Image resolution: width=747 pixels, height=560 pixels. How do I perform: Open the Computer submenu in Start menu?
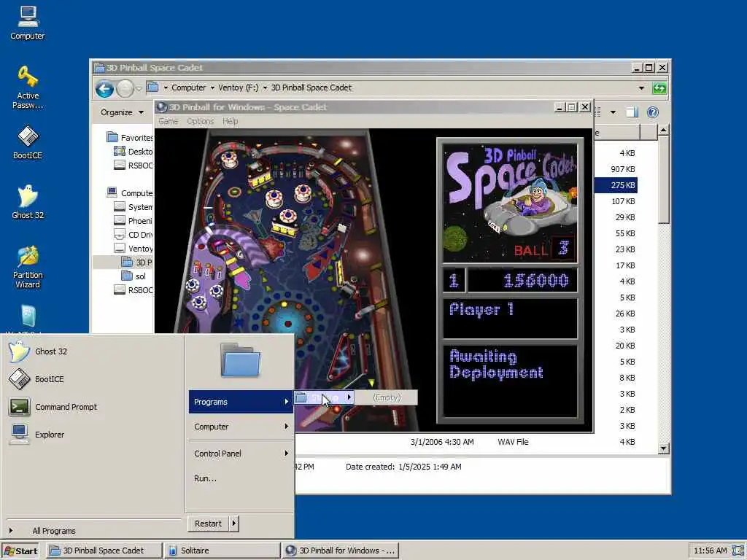pos(241,427)
